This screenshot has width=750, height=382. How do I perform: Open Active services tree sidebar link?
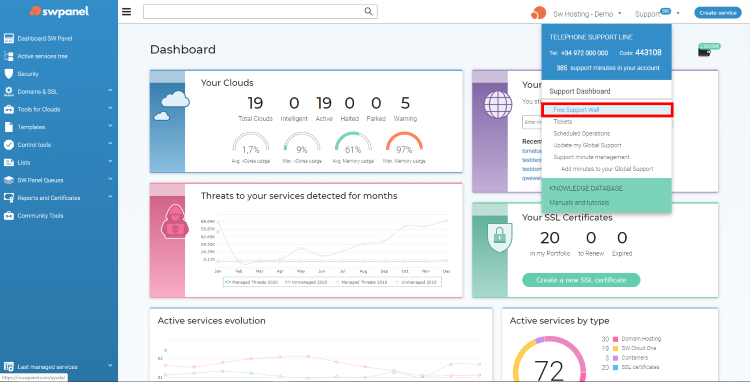tap(43, 56)
